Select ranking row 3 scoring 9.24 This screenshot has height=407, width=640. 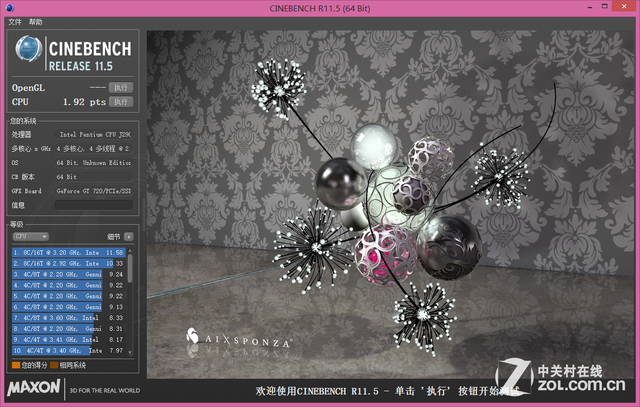(x=68, y=274)
